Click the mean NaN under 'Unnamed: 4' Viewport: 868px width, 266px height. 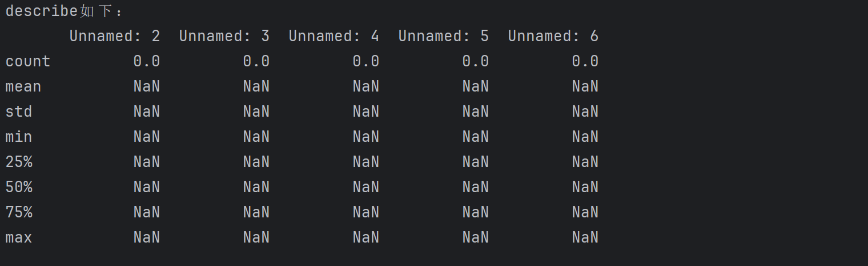click(x=366, y=86)
